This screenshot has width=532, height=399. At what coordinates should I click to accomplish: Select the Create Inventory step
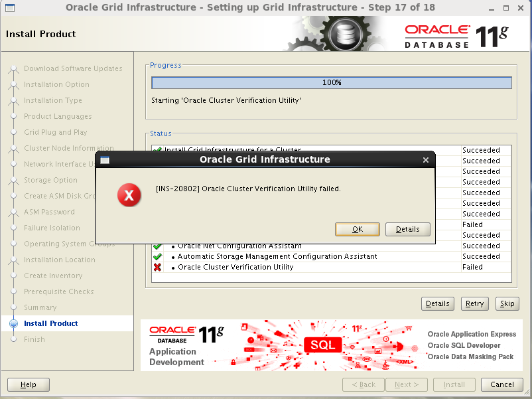click(53, 276)
